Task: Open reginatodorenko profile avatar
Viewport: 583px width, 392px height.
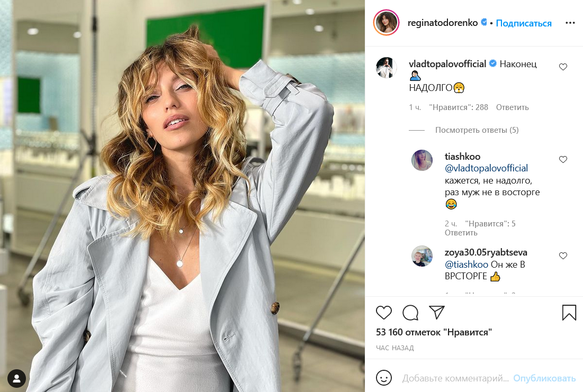Action: point(386,23)
